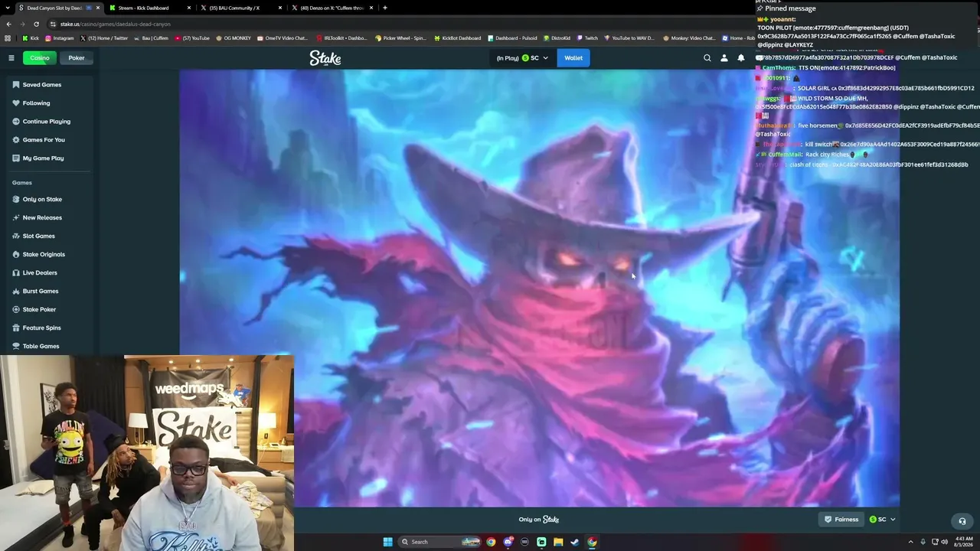Click the stake.us address bar

(x=398, y=24)
